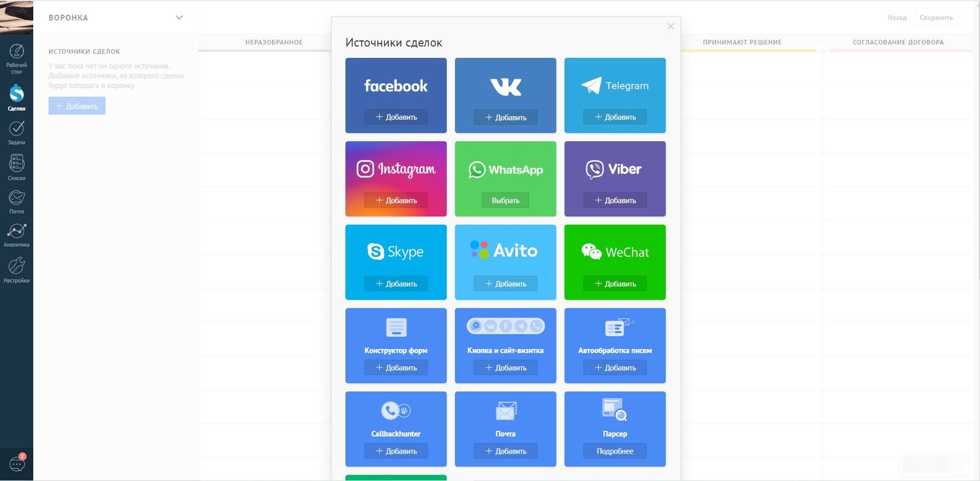Add the VK source

coord(506,117)
